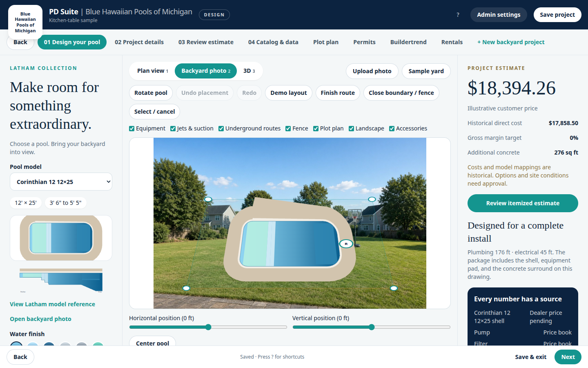Screen dimensions: 588x368
Task: Open the help question mark icon
Action: (x=458, y=15)
